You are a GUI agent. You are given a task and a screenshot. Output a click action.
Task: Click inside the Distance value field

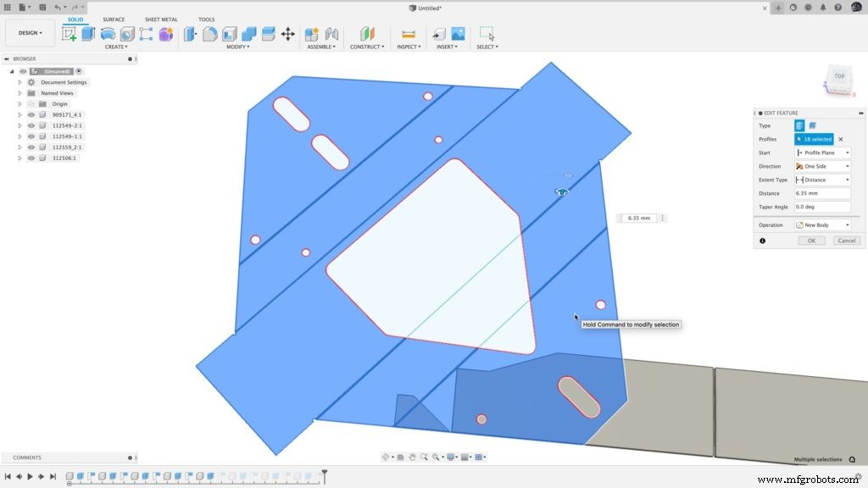pyautogui.click(x=819, y=193)
